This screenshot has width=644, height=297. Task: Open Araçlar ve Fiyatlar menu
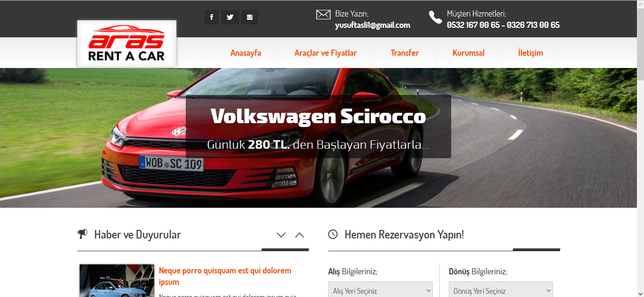pos(326,53)
